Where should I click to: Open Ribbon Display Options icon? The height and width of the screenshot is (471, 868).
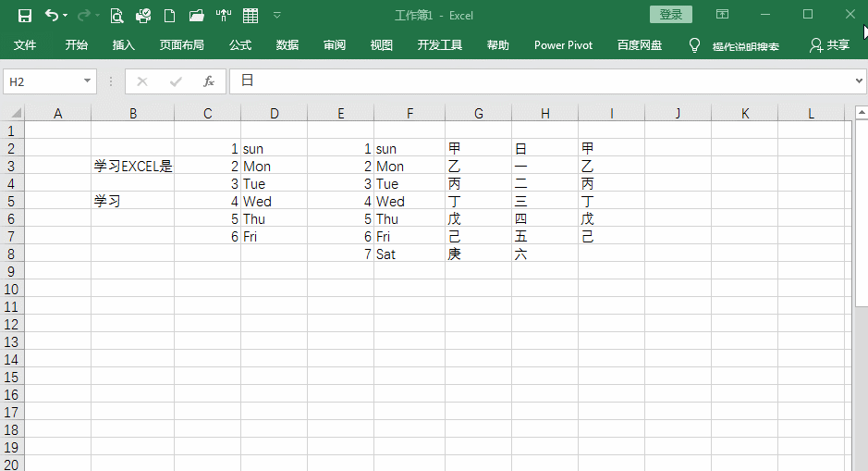(x=723, y=15)
